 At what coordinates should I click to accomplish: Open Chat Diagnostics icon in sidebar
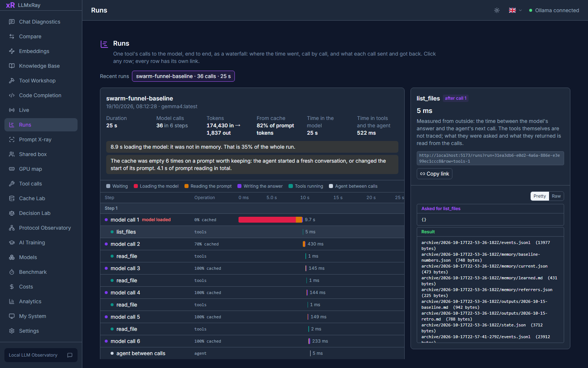point(12,22)
